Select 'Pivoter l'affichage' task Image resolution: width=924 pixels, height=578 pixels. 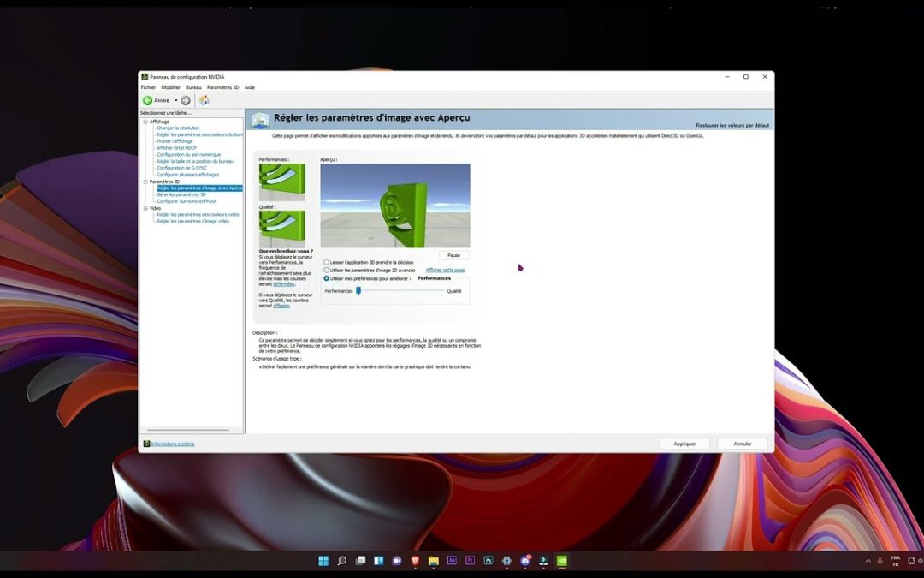pyautogui.click(x=175, y=141)
